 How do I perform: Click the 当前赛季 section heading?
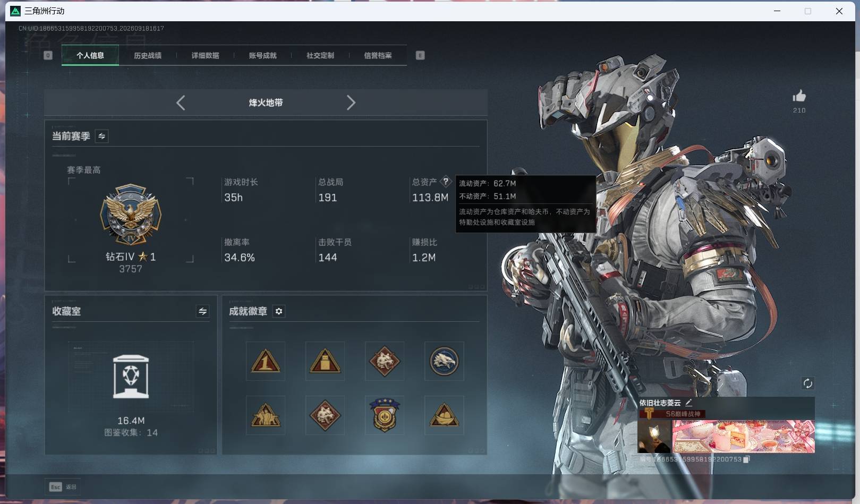(x=71, y=136)
